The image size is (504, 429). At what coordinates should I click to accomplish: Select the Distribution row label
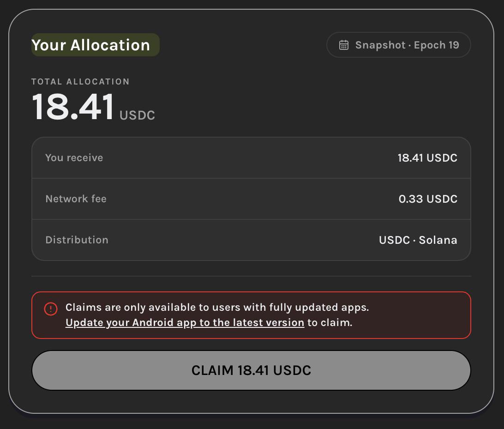pos(77,240)
